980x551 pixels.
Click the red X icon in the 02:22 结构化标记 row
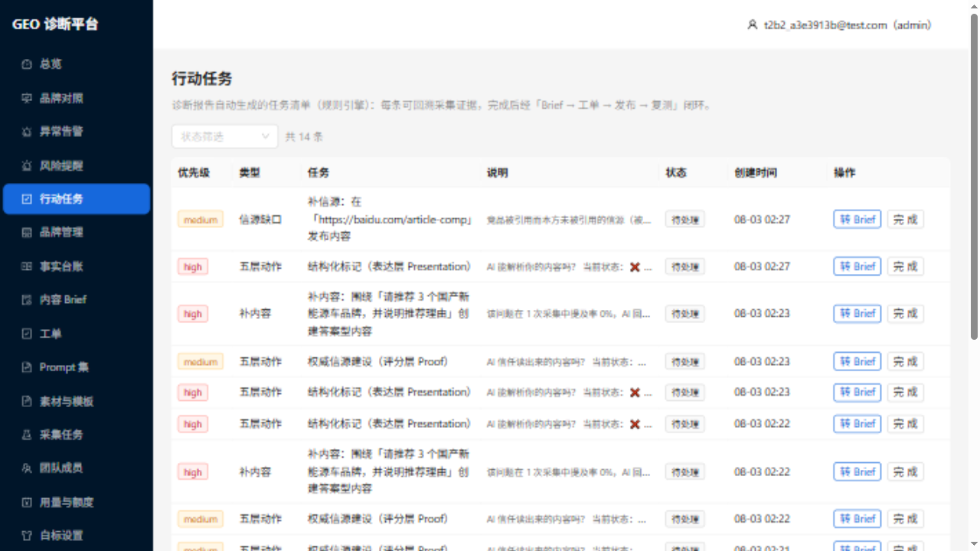[x=635, y=424]
